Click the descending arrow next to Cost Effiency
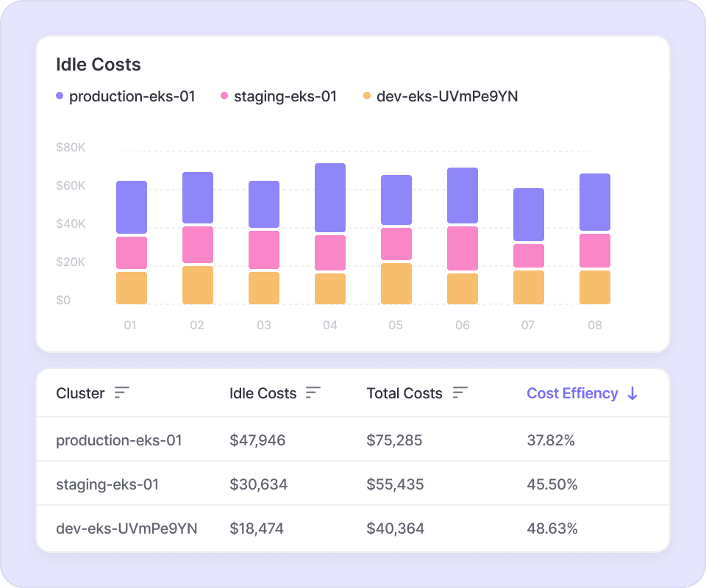The height and width of the screenshot is (588, 706). (x=632, y=393)
